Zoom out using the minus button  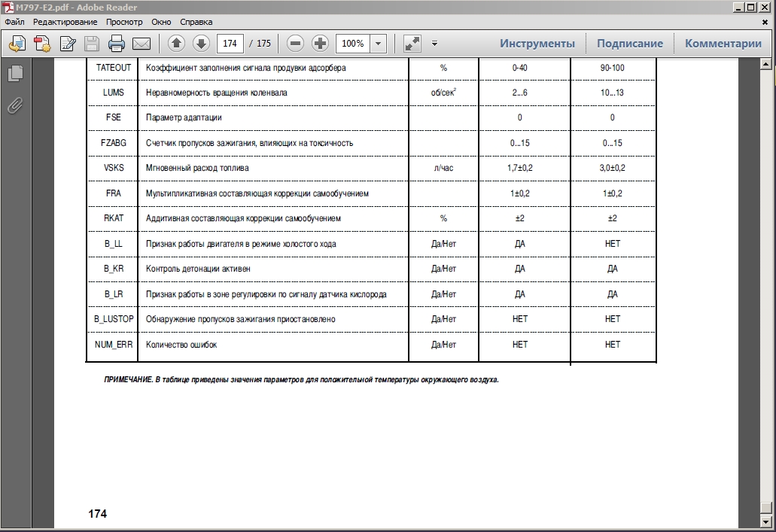(x=296, y=44)
